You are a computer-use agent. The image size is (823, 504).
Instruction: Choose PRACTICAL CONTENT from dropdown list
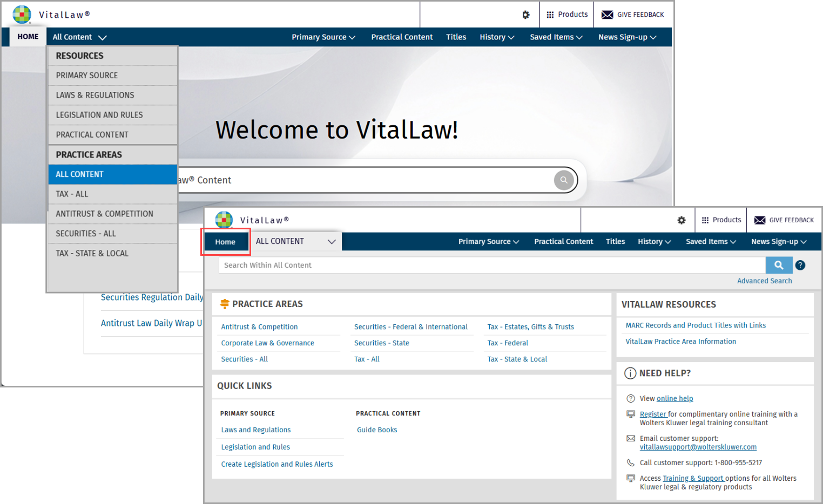[113, 135]
